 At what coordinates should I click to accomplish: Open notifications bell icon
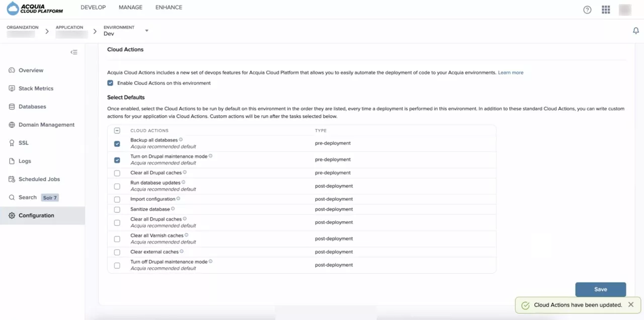pyautogui.click(x=636, y=31)
